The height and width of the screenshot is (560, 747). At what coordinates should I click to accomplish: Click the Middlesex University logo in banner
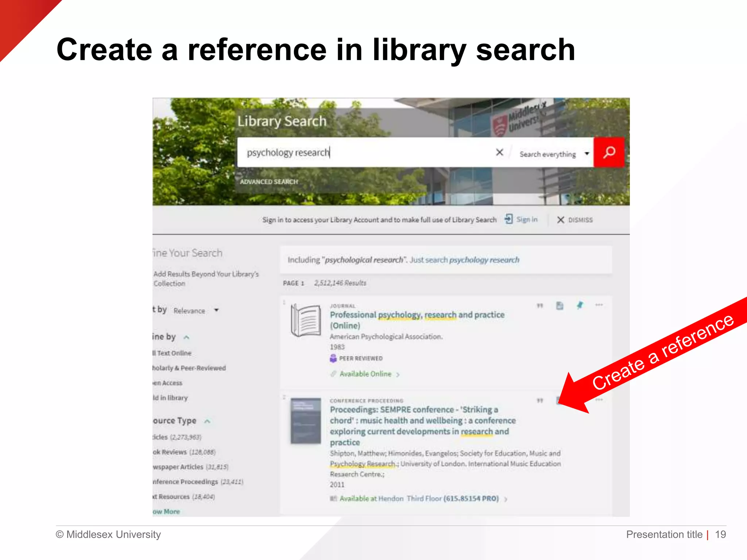click(x=519, y=119)
